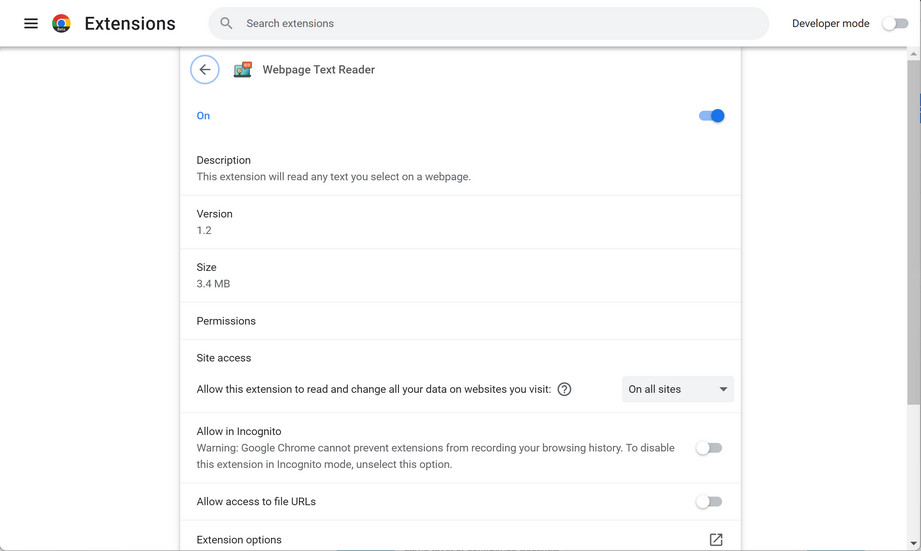Type in the Search extensions field
The image size is (921, 551).
[500, 23]
